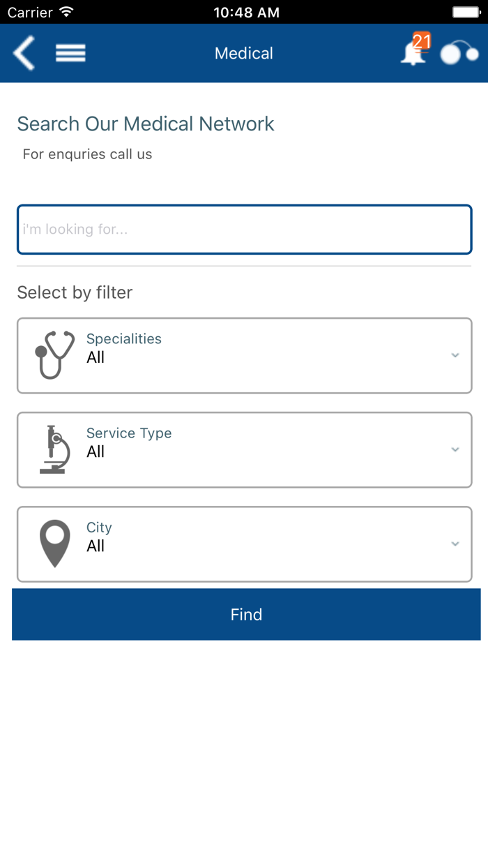The image size is (488, 868).
Task: Expand the Service Type dropdown arrow
Action: (455, 449)
